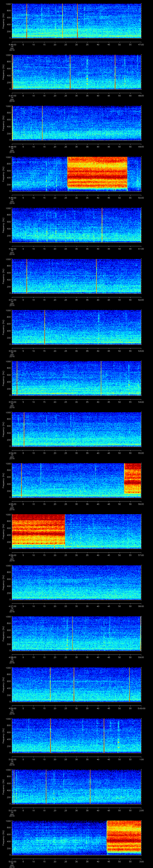Select the red line near 16 seconds in the 5:01:00 spectrogram
Screen dimensions: 153x868
click(46, 787)
